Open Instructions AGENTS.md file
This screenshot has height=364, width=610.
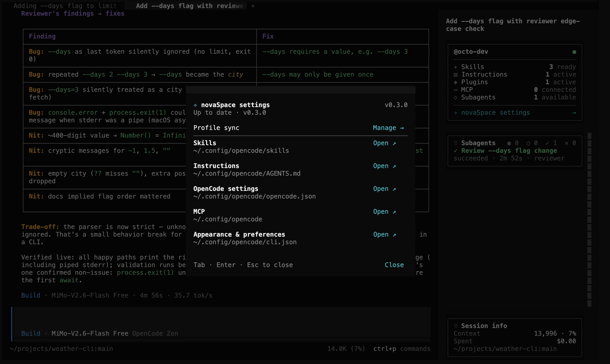[384, 166]
